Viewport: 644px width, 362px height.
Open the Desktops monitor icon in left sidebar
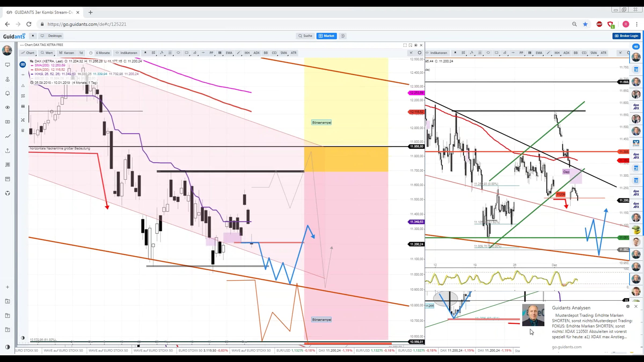point(8,65)
